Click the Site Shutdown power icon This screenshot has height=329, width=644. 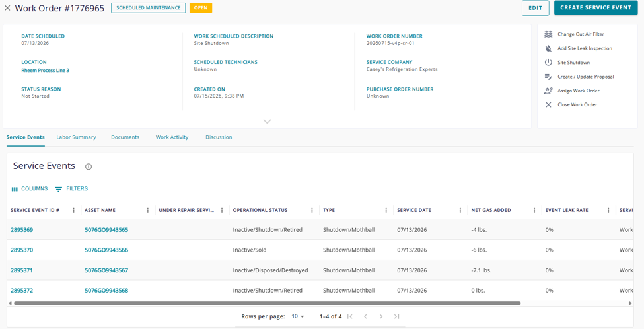548,63
